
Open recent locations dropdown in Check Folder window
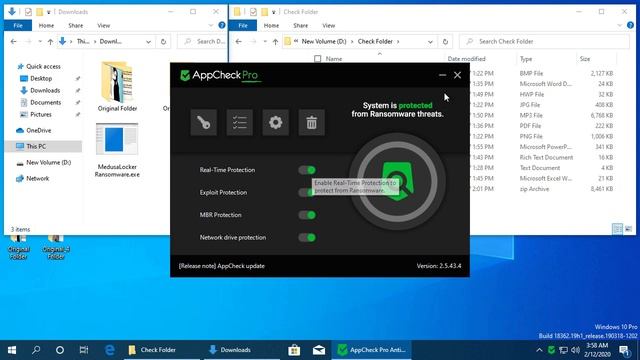[x=265, y=42]
